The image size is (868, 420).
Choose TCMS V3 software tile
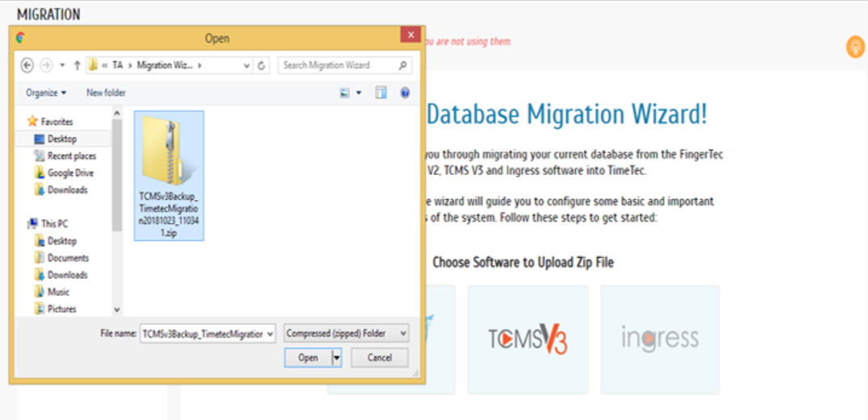pyautogui.click(x=528, y=339)
